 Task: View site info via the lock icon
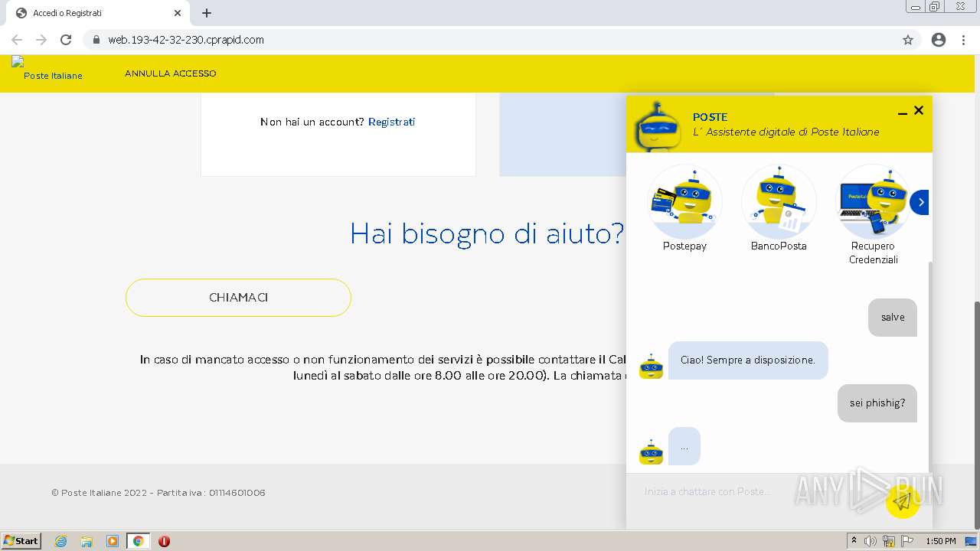[x=96, y=40]
